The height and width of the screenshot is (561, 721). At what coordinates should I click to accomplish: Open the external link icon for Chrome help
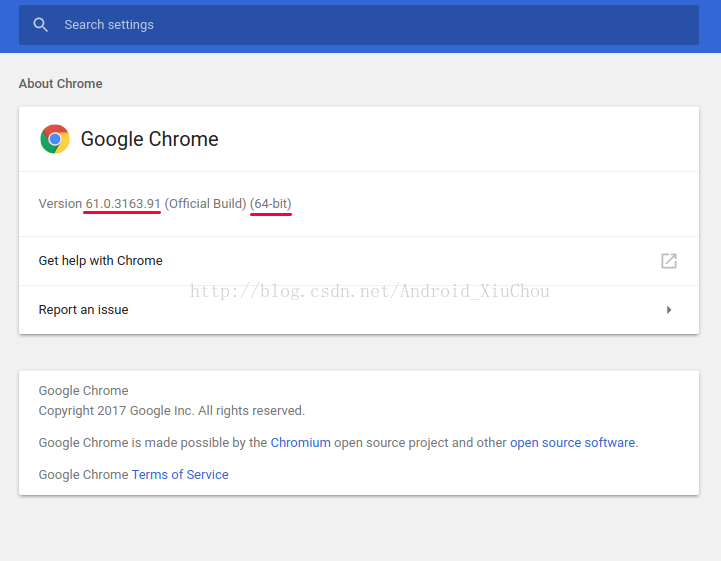pyautogui.click(x=669, y=261)
